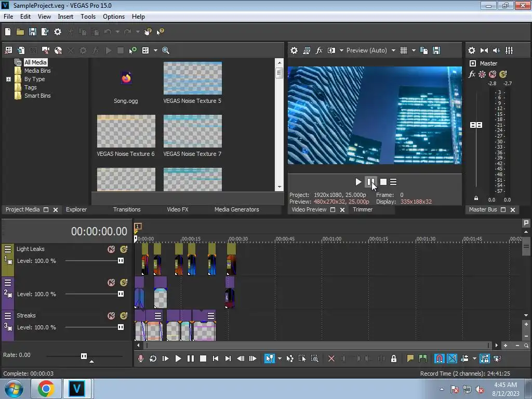Click the What's This help icon

(x=160, y=32)
